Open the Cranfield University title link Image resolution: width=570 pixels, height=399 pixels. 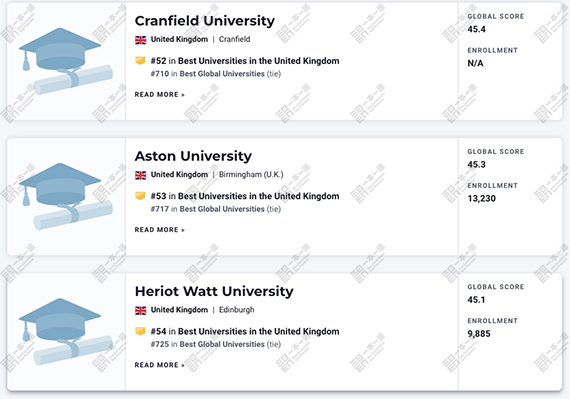205,21
